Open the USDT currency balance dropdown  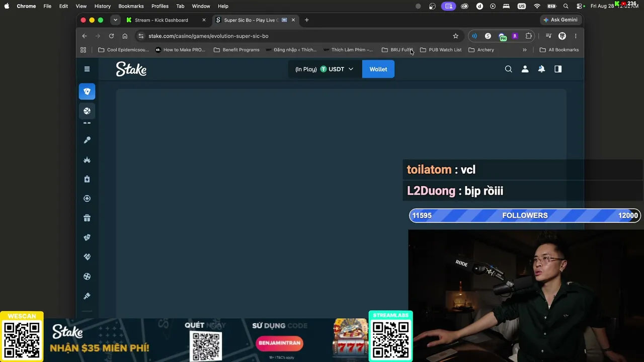[325, 69]
